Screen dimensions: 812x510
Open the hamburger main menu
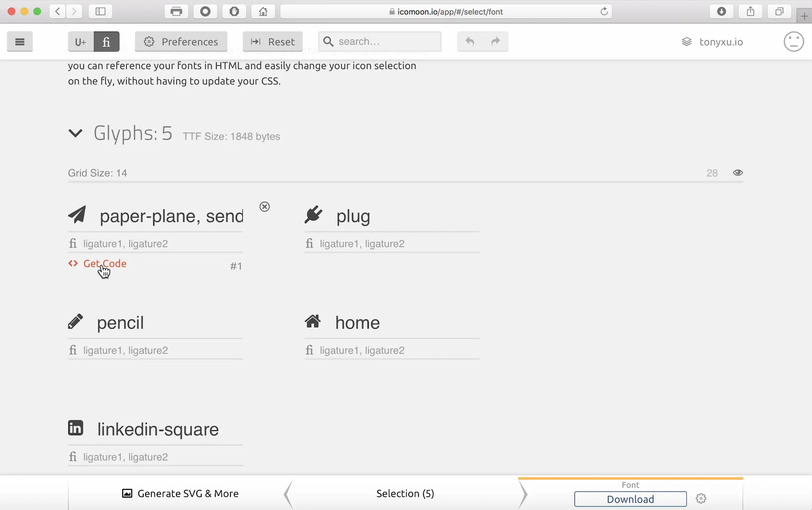click(20, 42)
